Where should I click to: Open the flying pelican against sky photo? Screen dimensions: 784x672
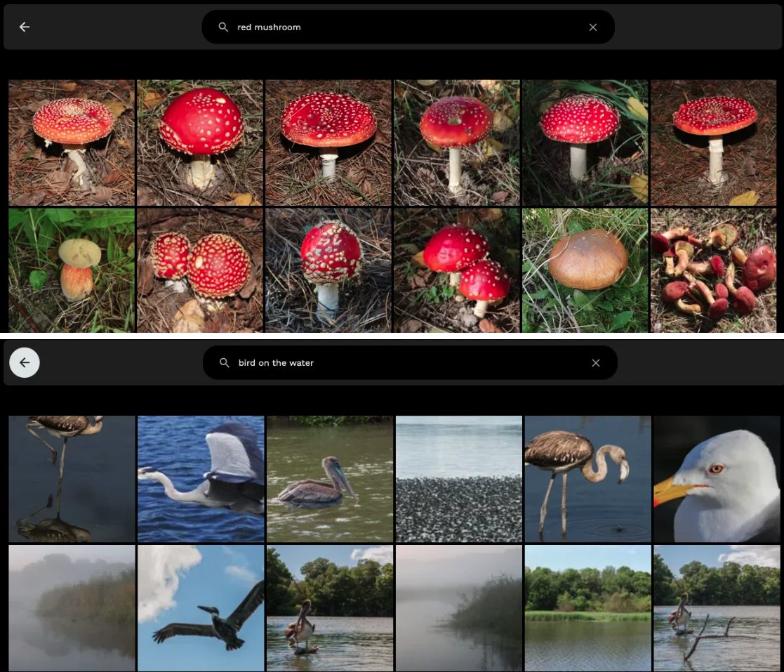(x=201, y=608)
